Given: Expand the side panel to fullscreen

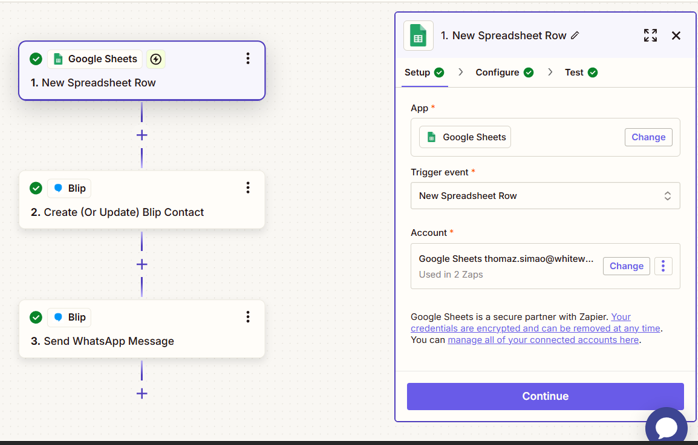Looking at the screenshot, I should pyautogui.click(x=650, y=35).
